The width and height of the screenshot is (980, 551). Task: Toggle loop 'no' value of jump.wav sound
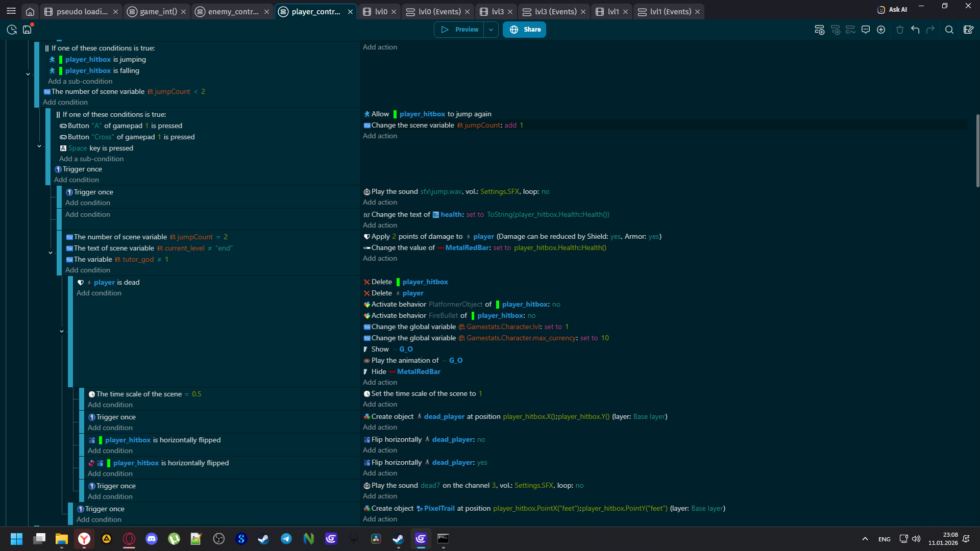tap(545, 191)
